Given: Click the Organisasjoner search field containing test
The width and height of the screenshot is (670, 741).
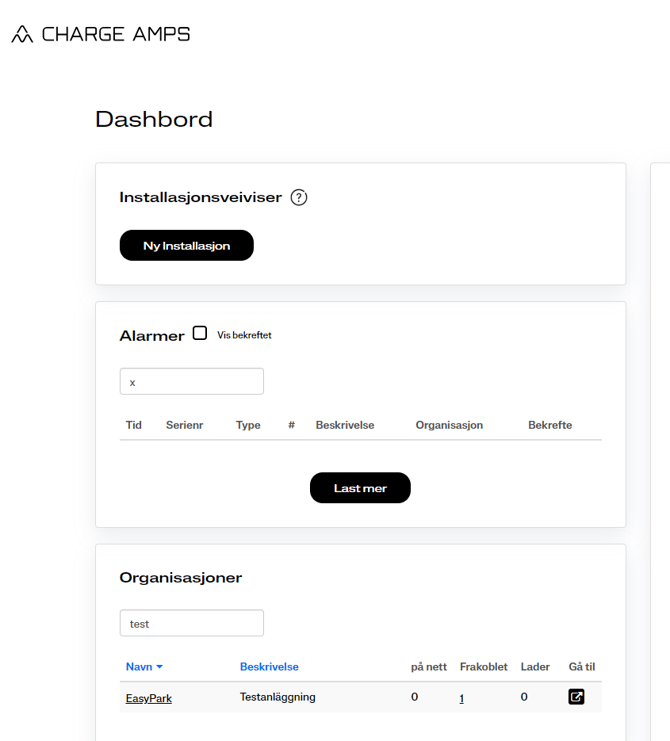Looking at the screenshot, I should tap(192, 623).
